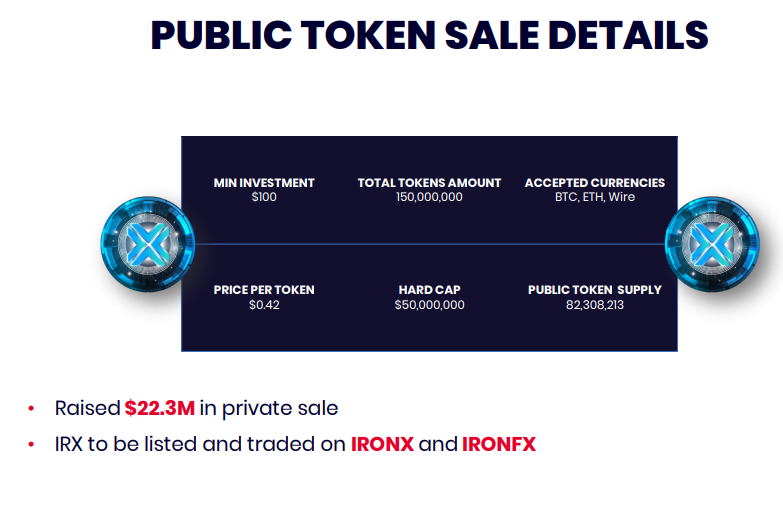This screenshot has width=783, height=511.
Task: Click the red $22.3M amount
Action: 160,408
